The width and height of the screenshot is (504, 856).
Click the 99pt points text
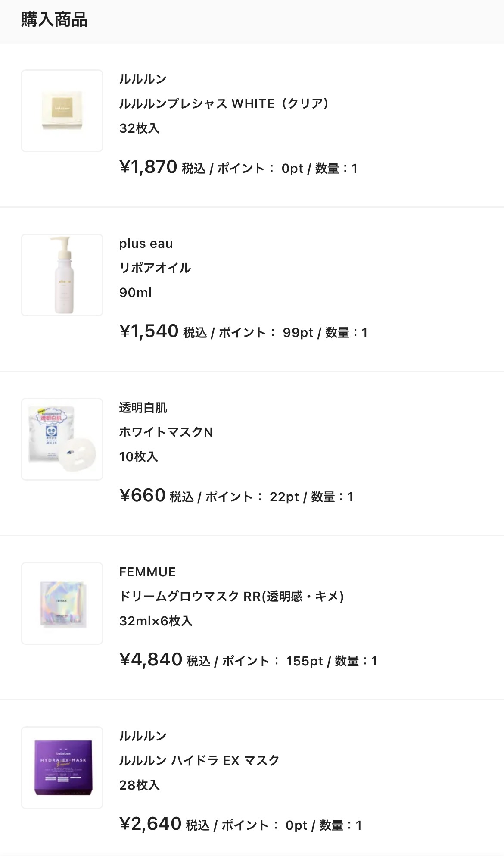(298, 333)
